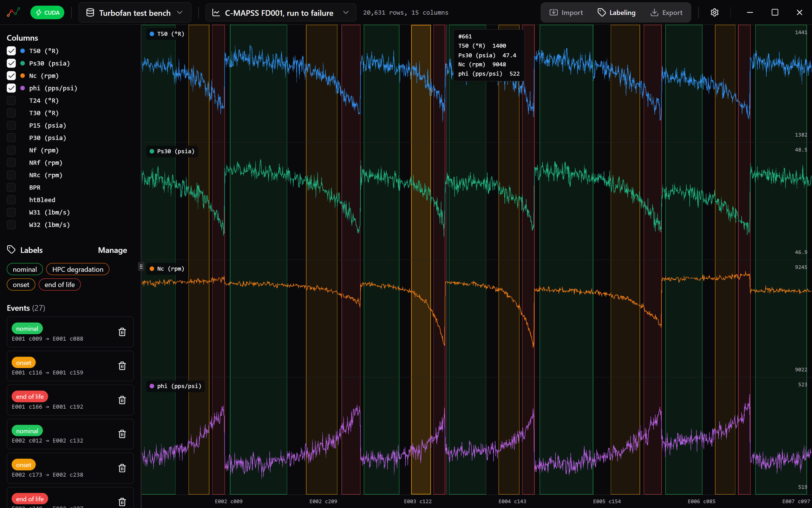
Task: Click the sidebar drag handle grip
Action: (x=141, y=267)
